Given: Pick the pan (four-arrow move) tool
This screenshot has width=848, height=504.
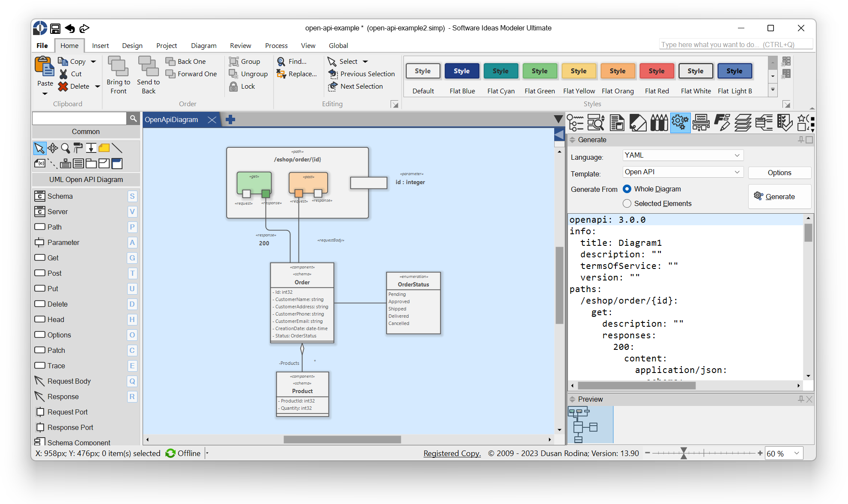Looking at the screenshot, I should pyautogui.click(x=53, y=148).
